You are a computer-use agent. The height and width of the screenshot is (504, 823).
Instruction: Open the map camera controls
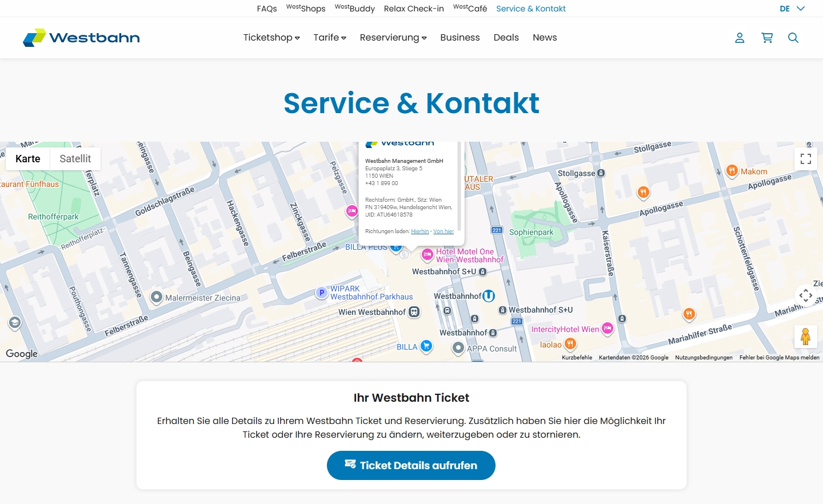coord(806,295)
